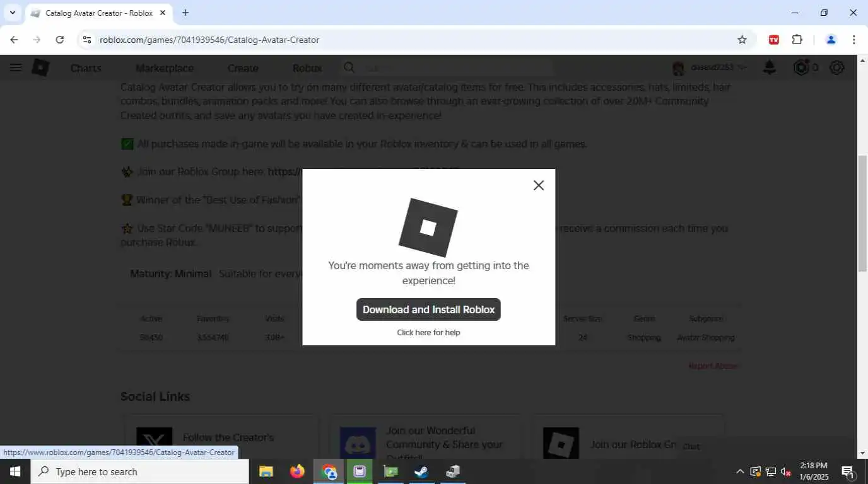868x484 pixels.
Task: Go back in browser history
Action: point(14,40)
